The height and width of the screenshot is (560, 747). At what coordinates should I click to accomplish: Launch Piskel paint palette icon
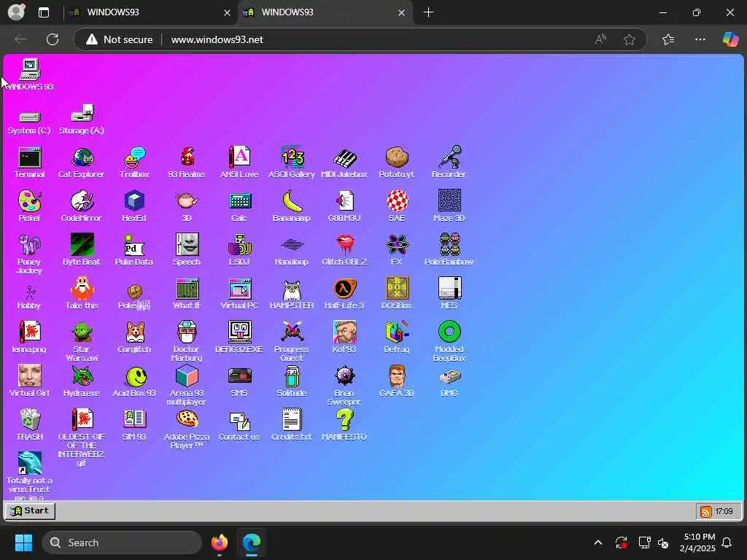click(x=29, y=206)
